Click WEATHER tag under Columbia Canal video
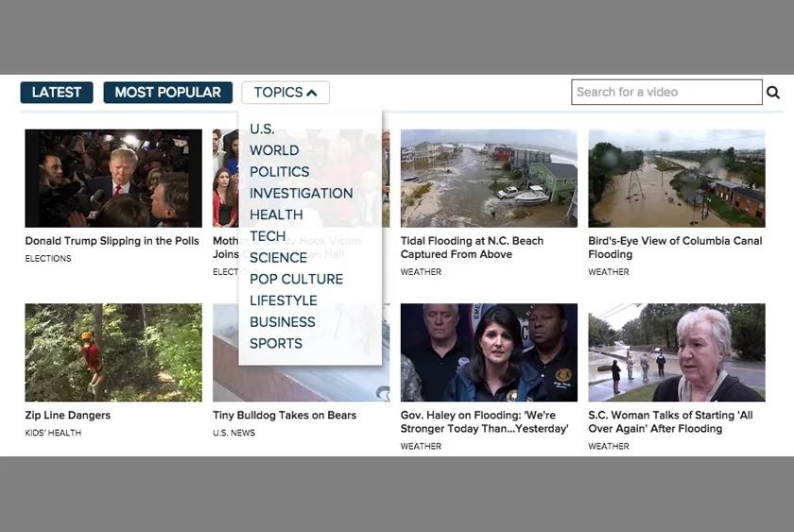This screenshot has width=794, height=532. coord(609,272)
